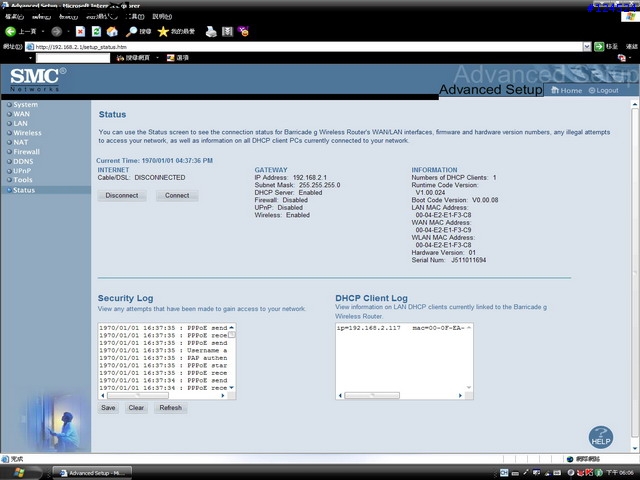Click the green Back arrow icon
640x480 pixels.
tap(10, 31)
